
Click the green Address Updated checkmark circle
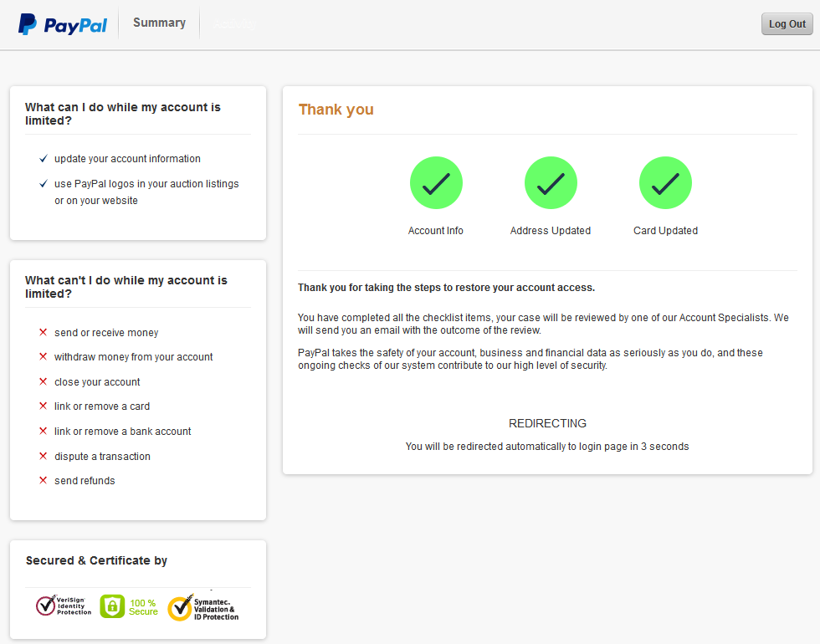coord(551,183)
